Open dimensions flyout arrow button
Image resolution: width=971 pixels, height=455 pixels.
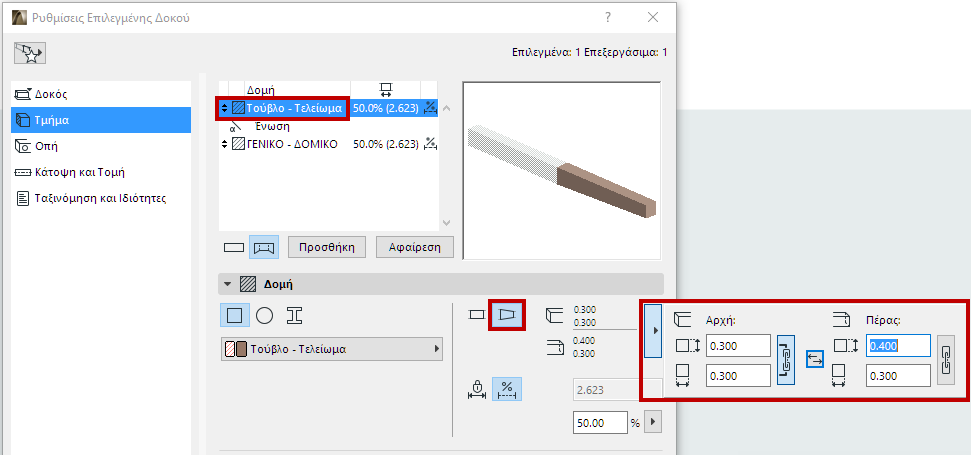(x=653, y=330)
